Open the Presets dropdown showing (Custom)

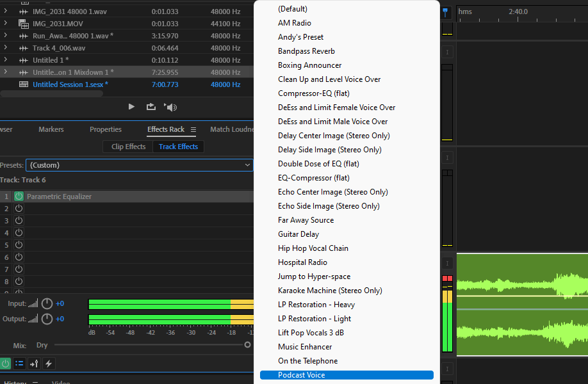(139, 165)
